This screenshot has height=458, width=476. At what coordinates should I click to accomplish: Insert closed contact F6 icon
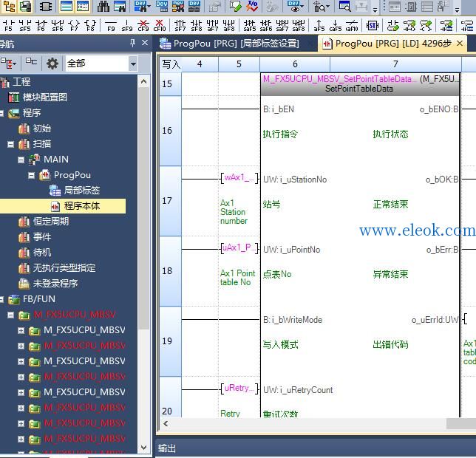coord(41,25)
